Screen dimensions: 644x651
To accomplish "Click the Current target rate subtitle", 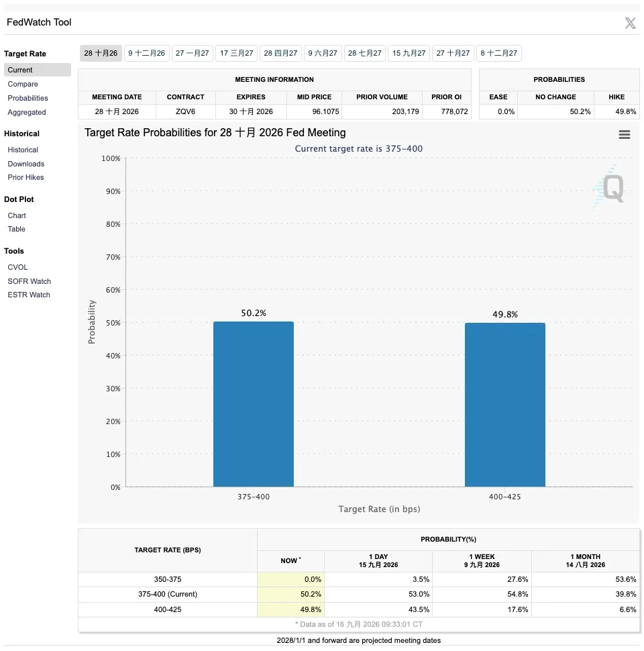I will click(358, 148).
